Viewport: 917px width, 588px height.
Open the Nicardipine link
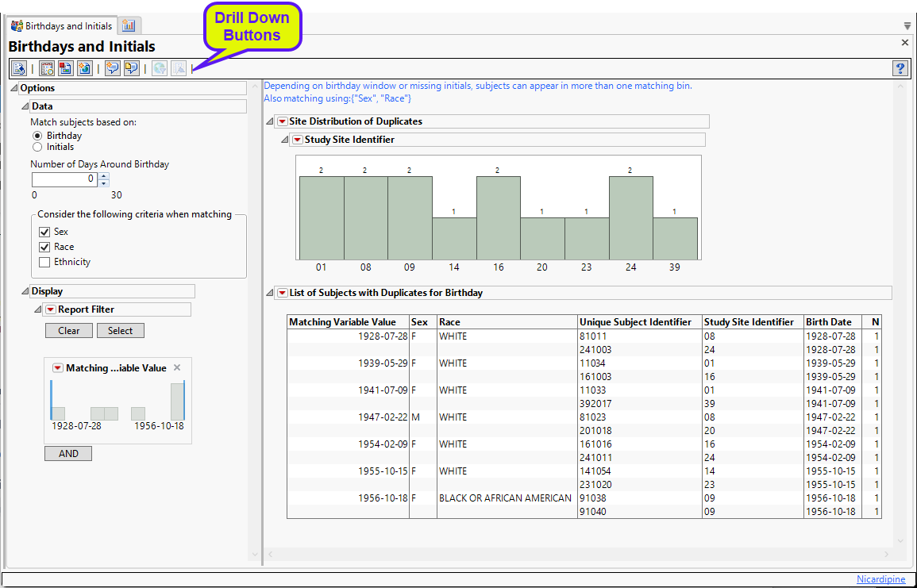coord(880,579)
